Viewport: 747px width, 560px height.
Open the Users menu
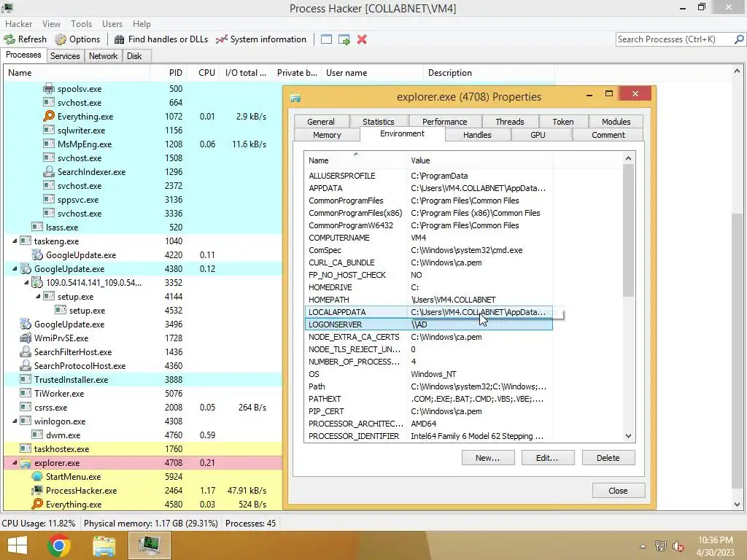point(112,24)
